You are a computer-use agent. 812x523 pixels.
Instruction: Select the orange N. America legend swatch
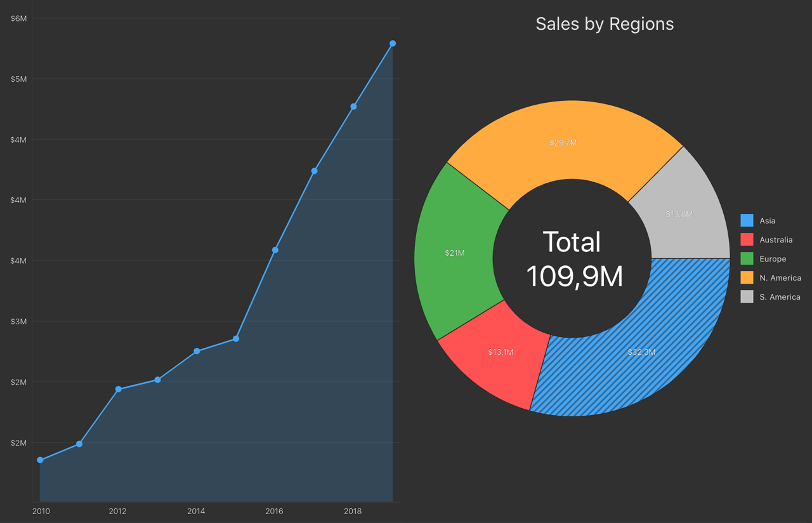click(x=747, y=277)
